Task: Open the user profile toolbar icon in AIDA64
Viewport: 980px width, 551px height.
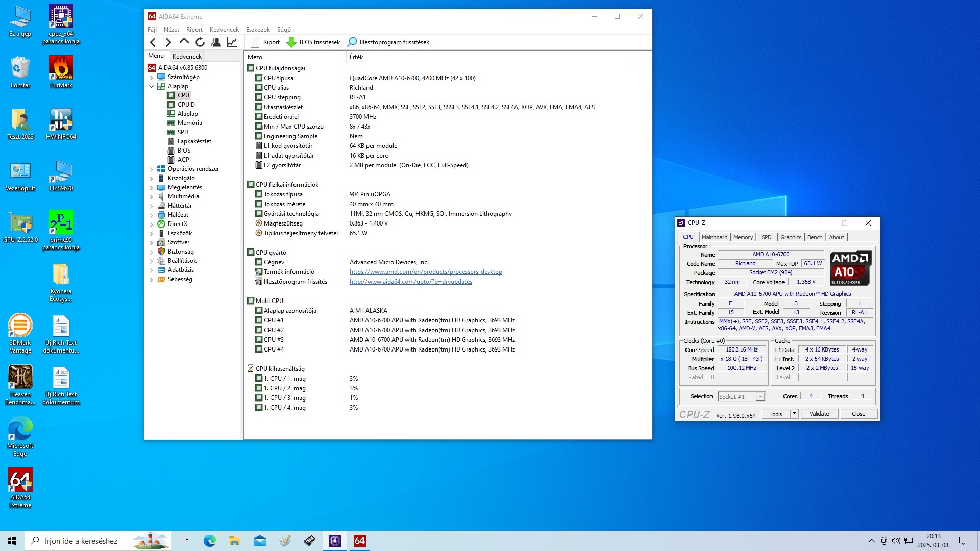Action: (x=216, y=42)
